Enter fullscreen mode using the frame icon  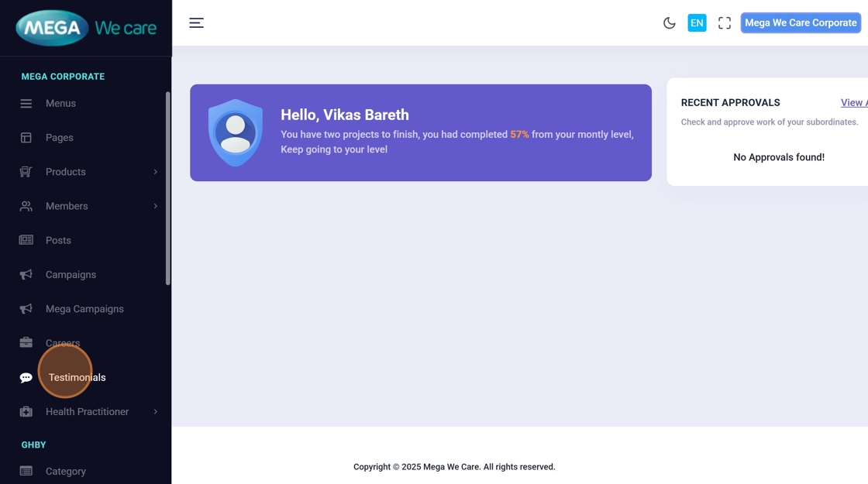724,23
